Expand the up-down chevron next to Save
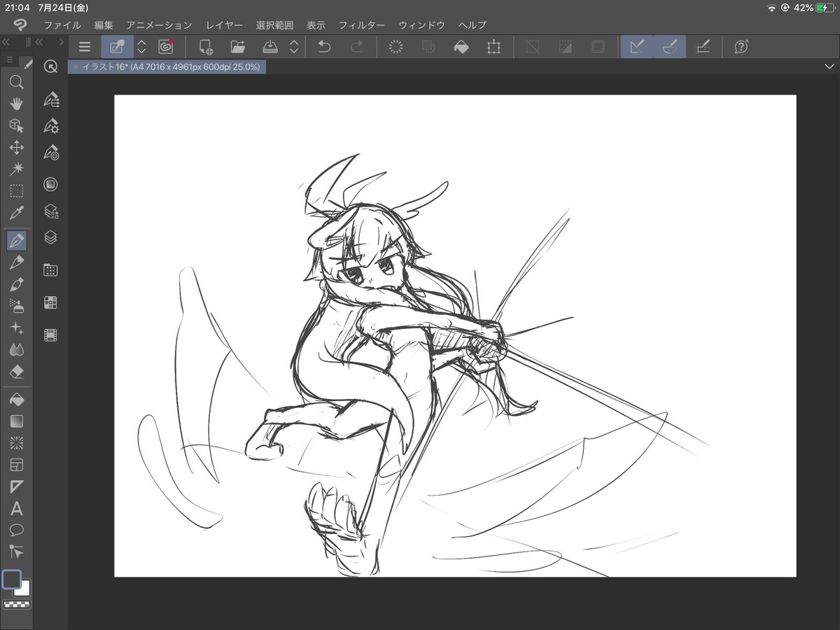840x630 pixels. pos(294,47)
